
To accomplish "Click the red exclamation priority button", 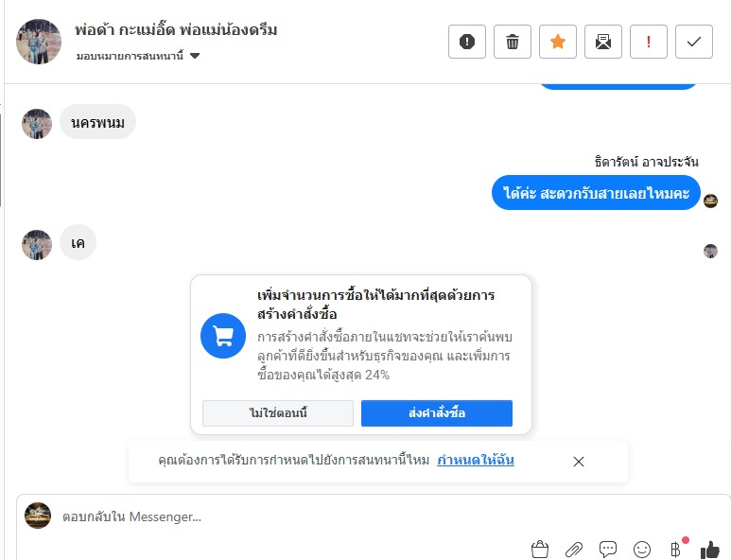I will point(649,42).
